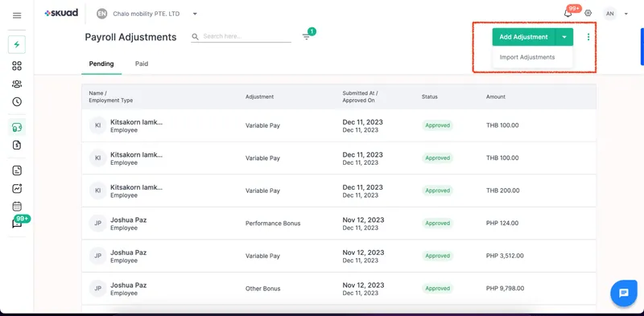Click JP avatar in Performance Bonus row

[97, 224]
